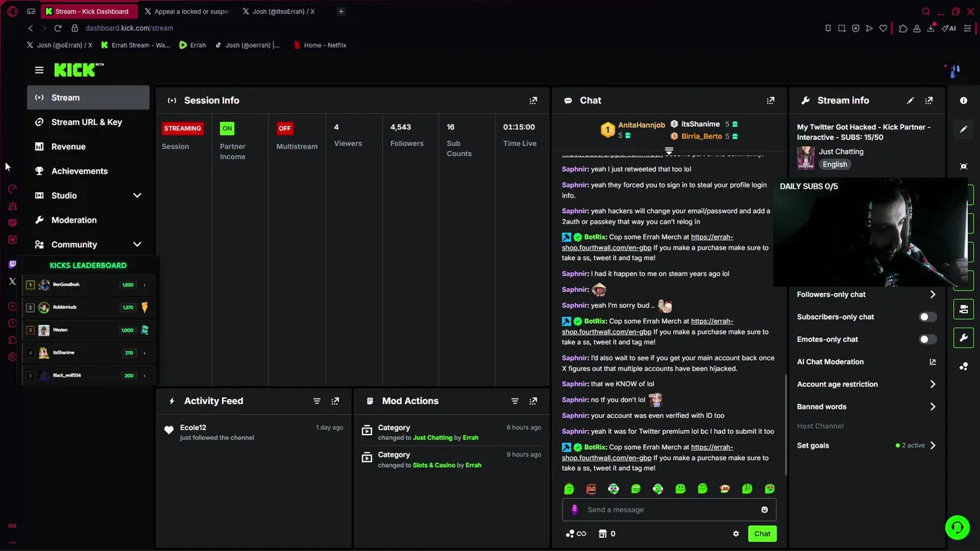Open the hamburger menu beside the Kick logo

point(39,70)
